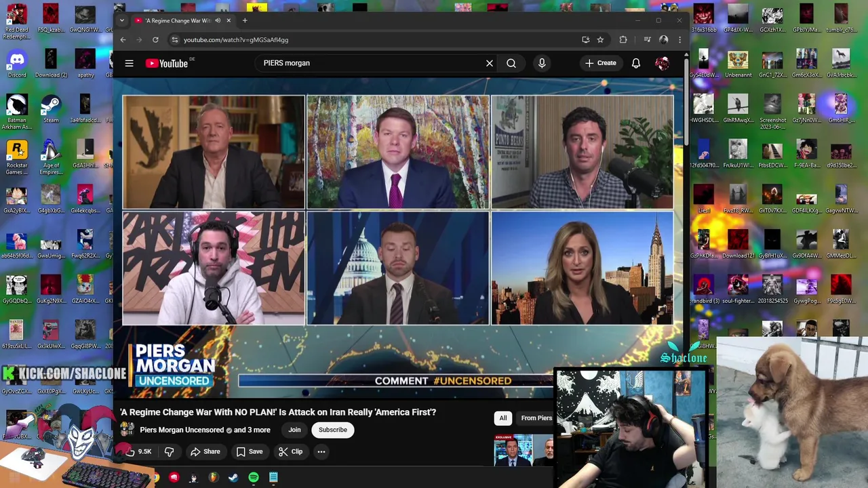Viewport: 868px width, 488px height.
Task: Expand the 'and 3 more' collaborators
Action: [252, 430]
